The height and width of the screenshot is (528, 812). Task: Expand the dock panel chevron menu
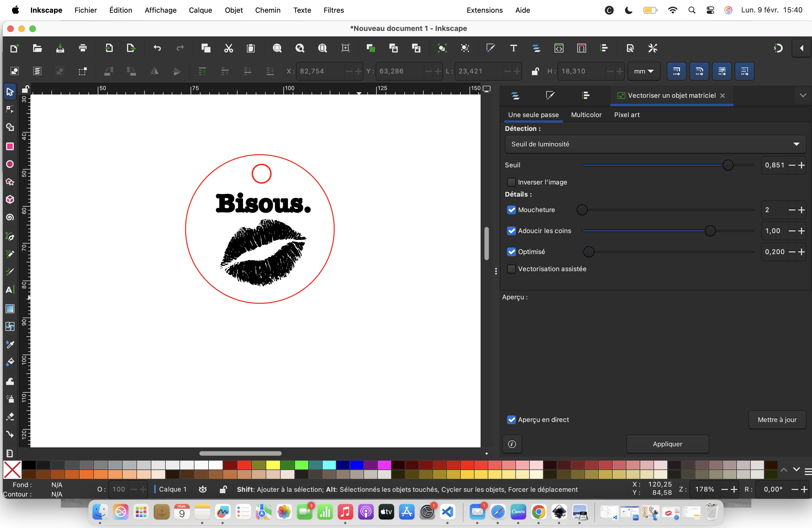click(803, 95)
